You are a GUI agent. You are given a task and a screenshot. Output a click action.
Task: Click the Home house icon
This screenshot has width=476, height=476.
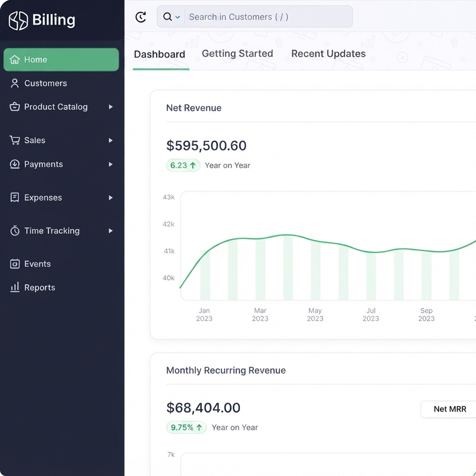(x=14, y=59)
